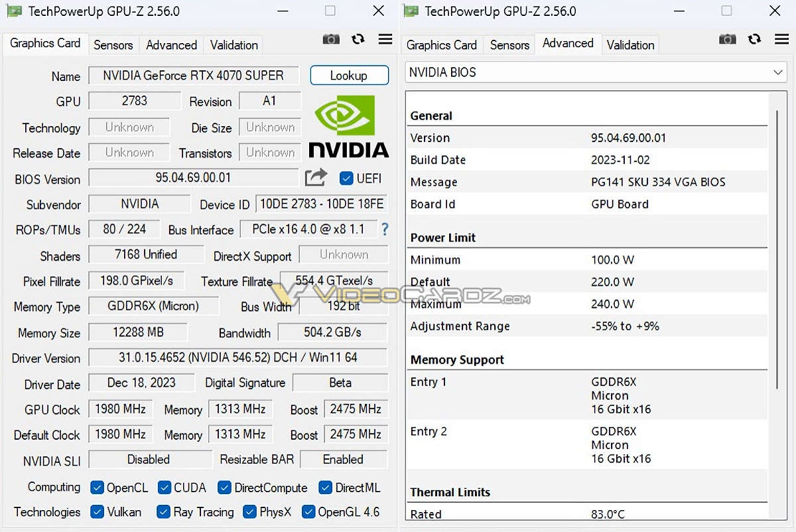Toggle the OpenCL checkbox
This screenshot has height=532, width=796.
(97, 488)
